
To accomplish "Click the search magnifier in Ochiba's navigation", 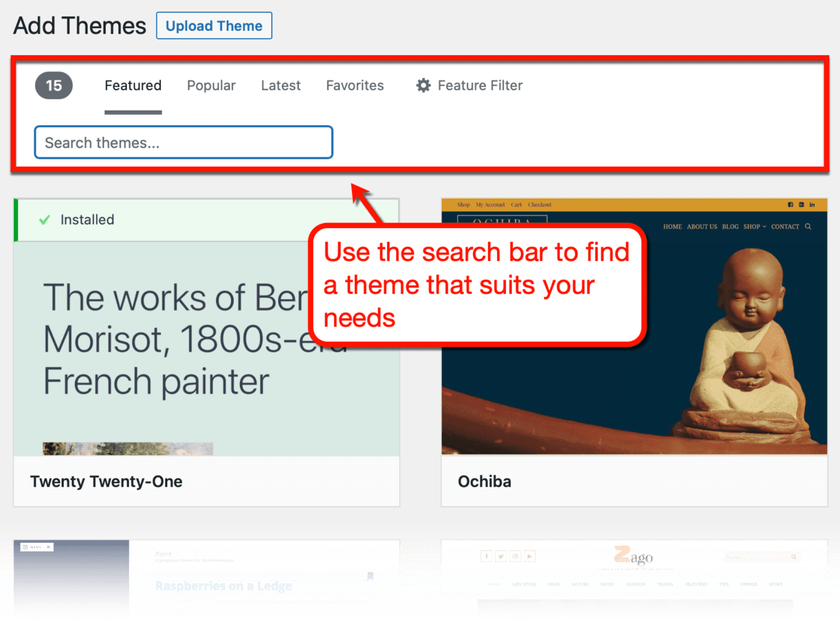I will [x=808, y=227].
